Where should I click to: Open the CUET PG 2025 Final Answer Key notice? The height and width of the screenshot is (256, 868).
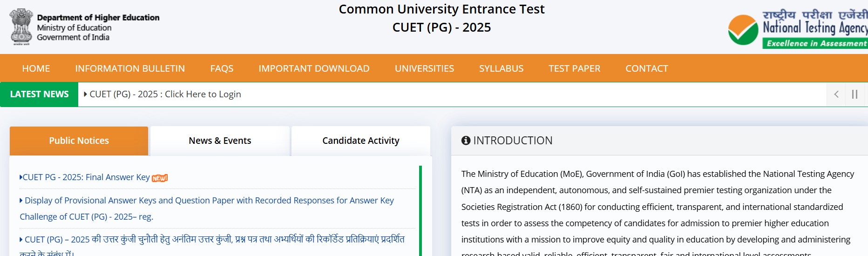pyautogui.click(x=86, y=177)
